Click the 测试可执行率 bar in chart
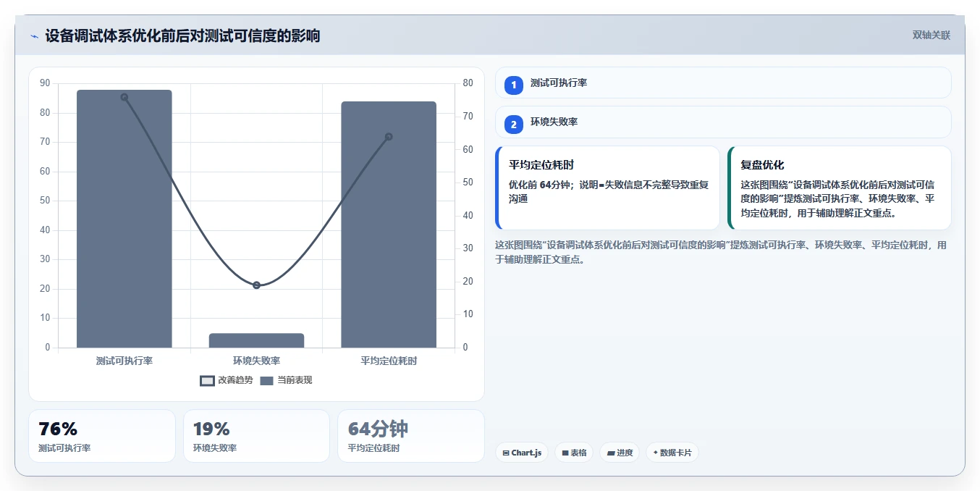 click(x=124, y=219)
